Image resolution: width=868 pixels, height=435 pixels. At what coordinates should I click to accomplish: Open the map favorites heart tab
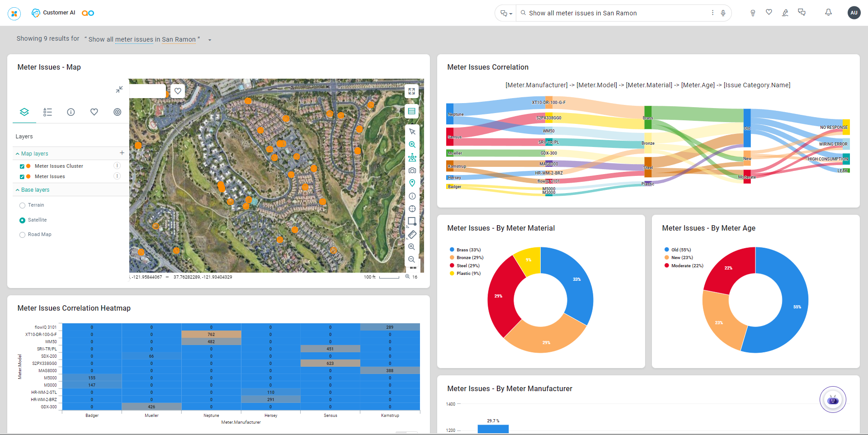pyautogui.click(x=94, y=112)
